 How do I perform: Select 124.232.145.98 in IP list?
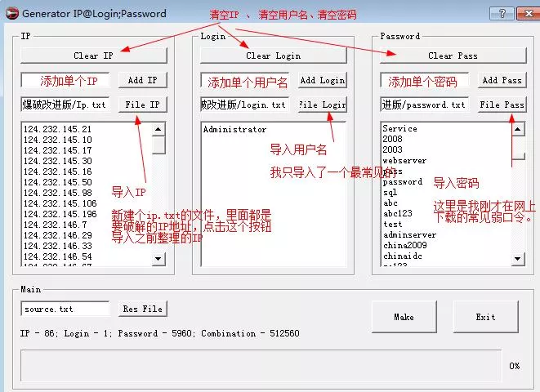tap(57, 193)
